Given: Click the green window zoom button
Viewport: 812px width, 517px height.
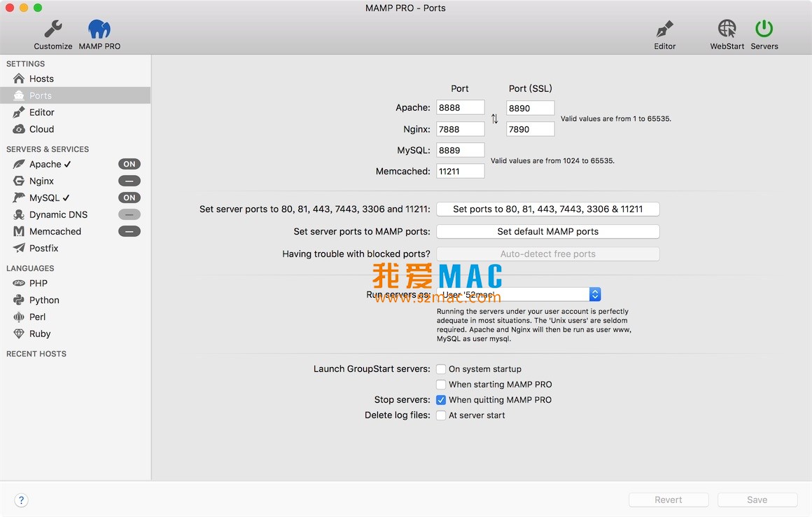Looking at the screenshot, I should [38, 8].
